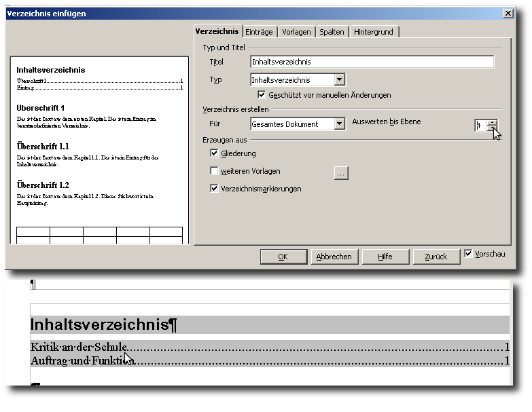Go to the Hintergrund tab
Screen dimensions: 532x412
click(x=374, y=32)
